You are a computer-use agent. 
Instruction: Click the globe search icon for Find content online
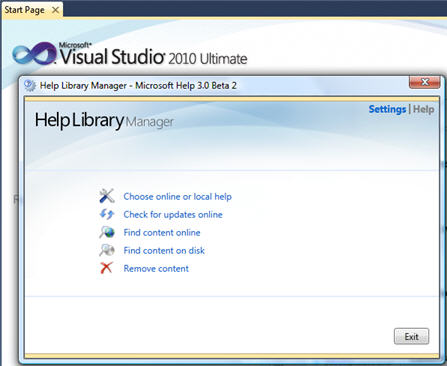tap(107, 232)
